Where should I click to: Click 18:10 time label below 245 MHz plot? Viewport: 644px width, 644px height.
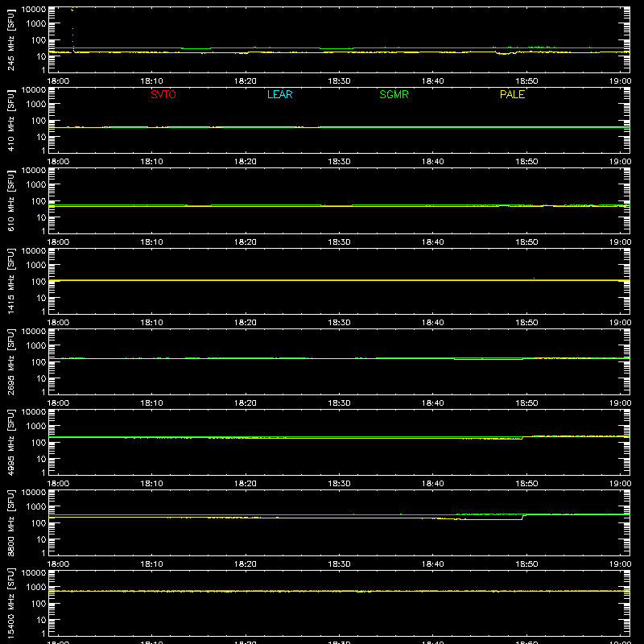click(151, 81)
